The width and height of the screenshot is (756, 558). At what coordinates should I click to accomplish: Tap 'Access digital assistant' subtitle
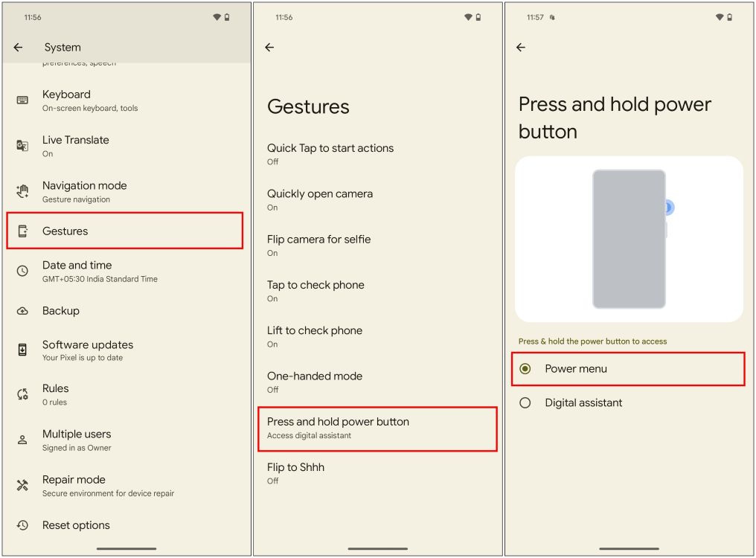(x=309, y=435)
